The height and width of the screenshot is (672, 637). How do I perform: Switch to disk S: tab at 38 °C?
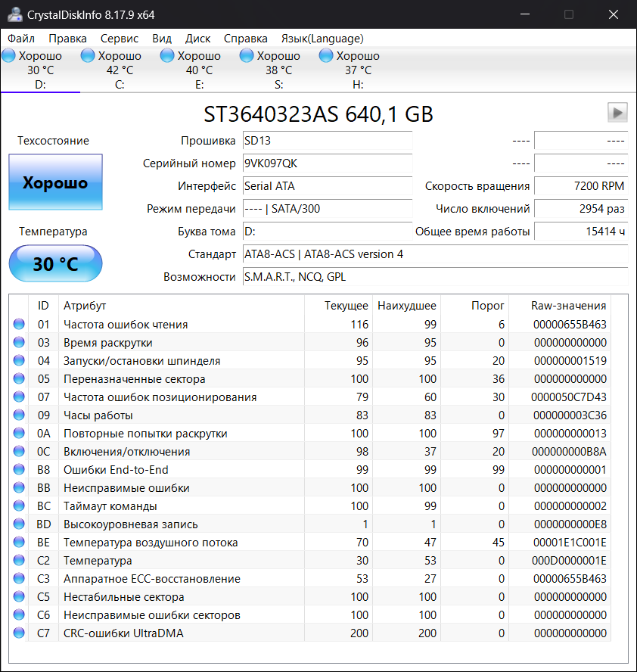point(278,70)
